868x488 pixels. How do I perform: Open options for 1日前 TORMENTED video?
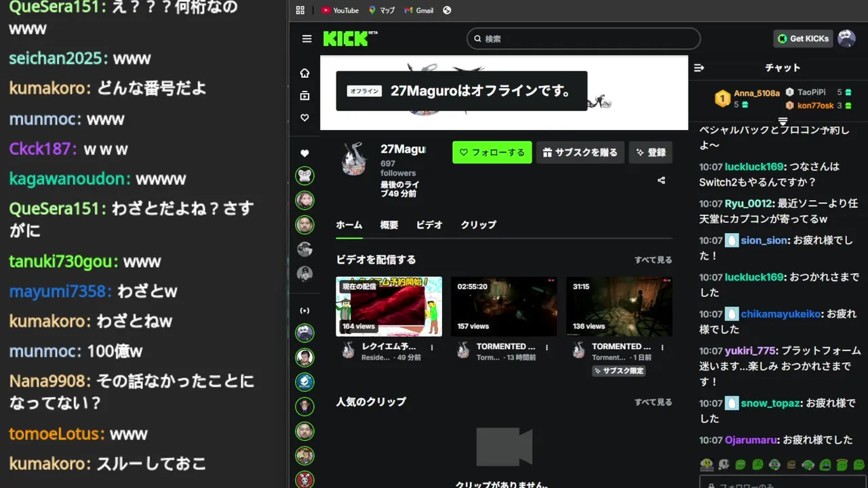[x=663, y=348]
